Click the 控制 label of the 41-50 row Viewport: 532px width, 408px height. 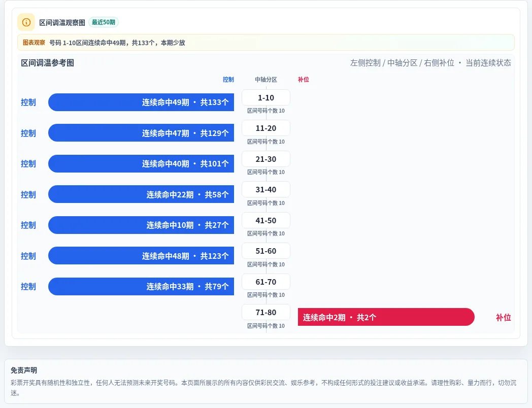pos(28,225)
